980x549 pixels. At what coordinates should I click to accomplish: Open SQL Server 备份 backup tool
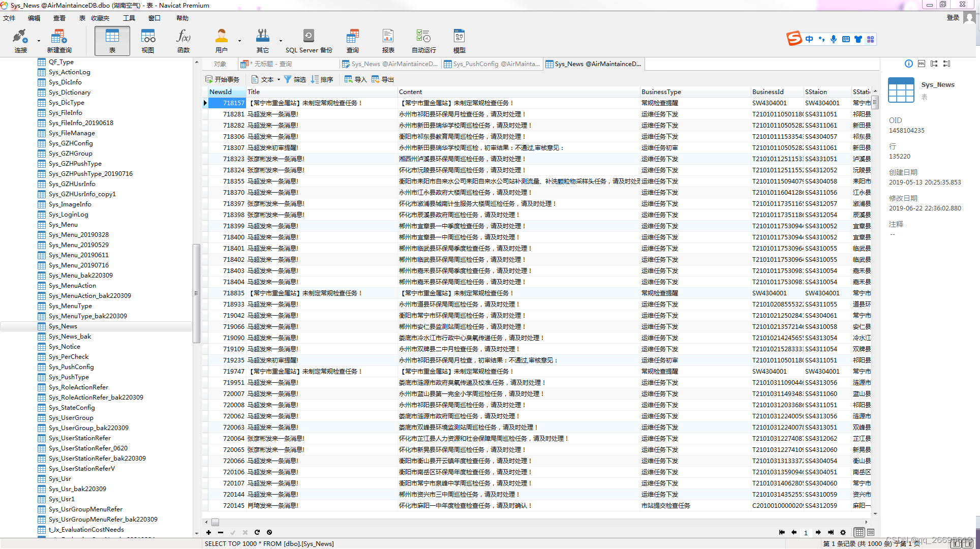(x=309, y=41)
